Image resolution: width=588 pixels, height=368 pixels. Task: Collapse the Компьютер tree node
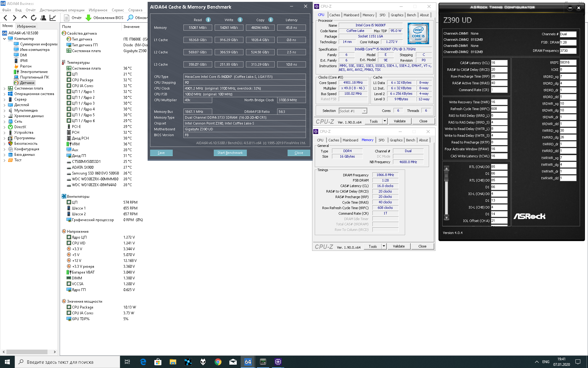[4, 39]
